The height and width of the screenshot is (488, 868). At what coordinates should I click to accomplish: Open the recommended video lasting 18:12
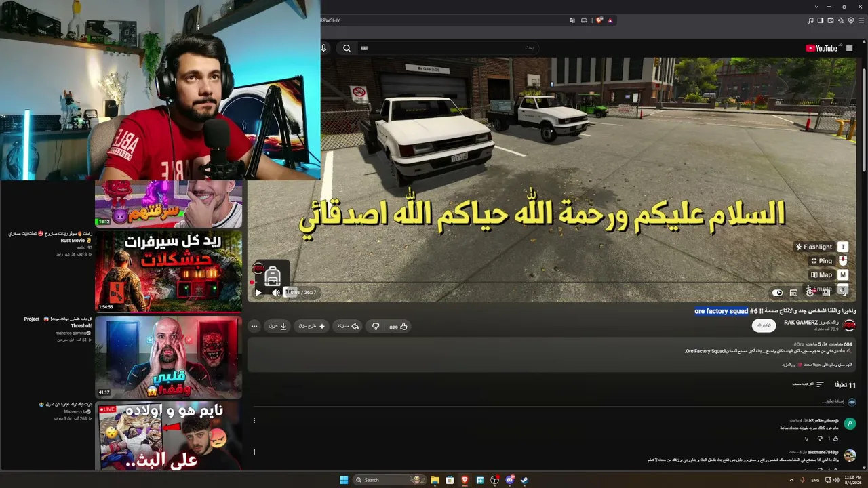168,204
